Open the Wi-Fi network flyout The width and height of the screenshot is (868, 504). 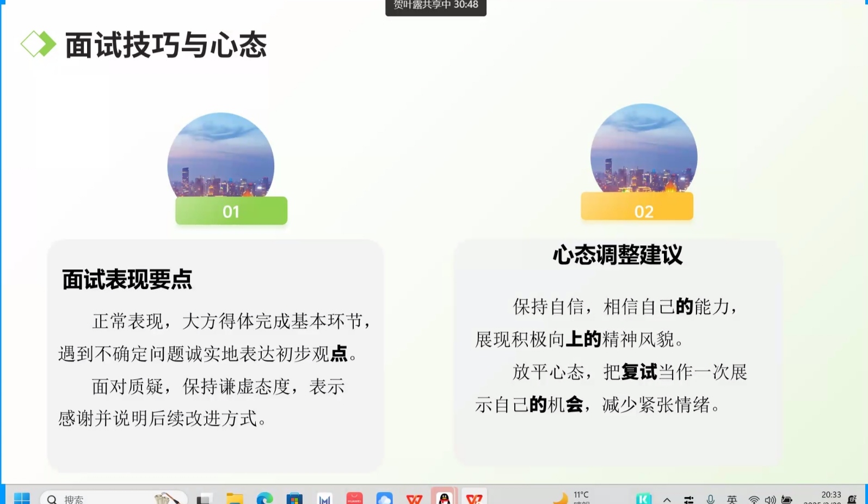pos(754,499)
